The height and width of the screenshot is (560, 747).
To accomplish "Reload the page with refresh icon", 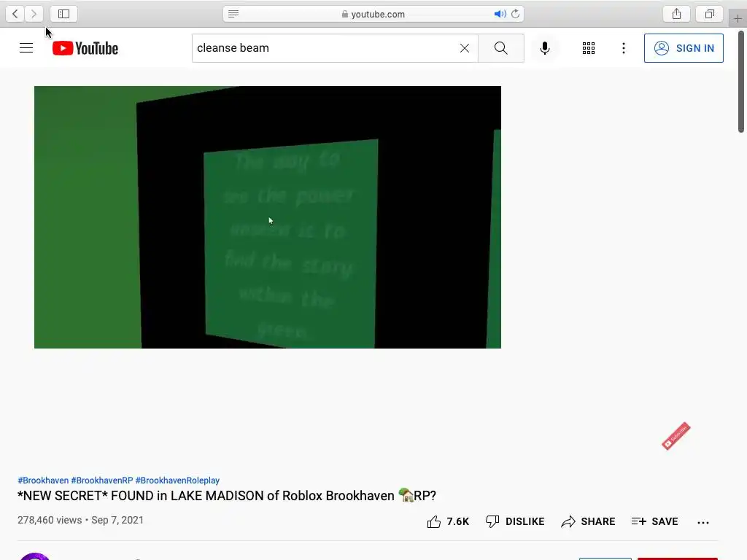I will click(x=516, y=14).
